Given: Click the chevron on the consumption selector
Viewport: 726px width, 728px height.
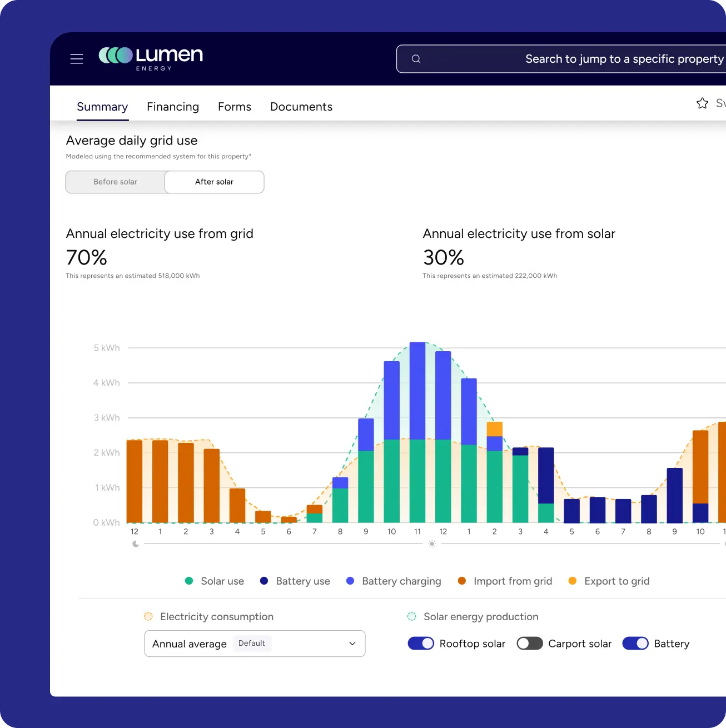Looking at the screenshot, I should [x=352, y=643].
